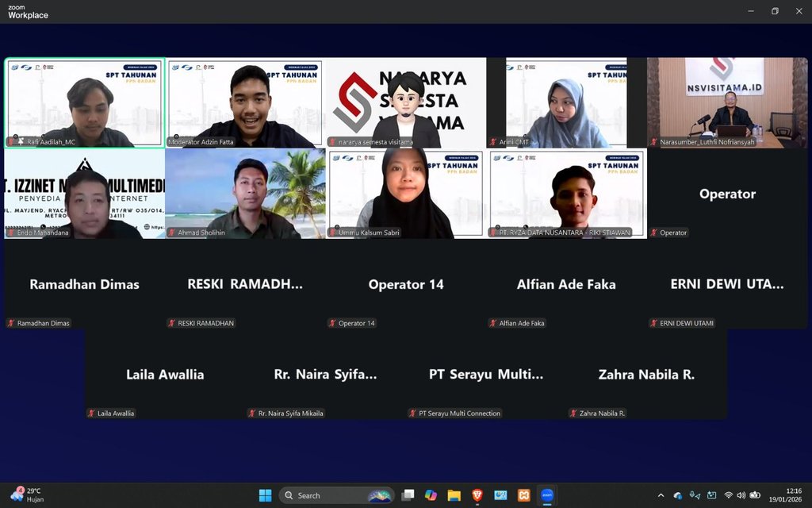Screen dimensions: 812x508
Task: Select Ummu Kalsum Sabri video tile
Action: [x=406, y=194]
